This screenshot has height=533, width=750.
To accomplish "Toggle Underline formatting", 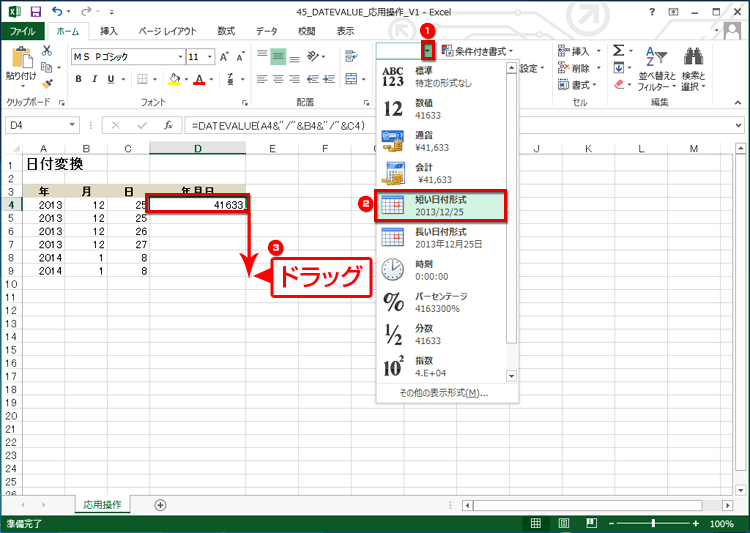I will 110,79.
